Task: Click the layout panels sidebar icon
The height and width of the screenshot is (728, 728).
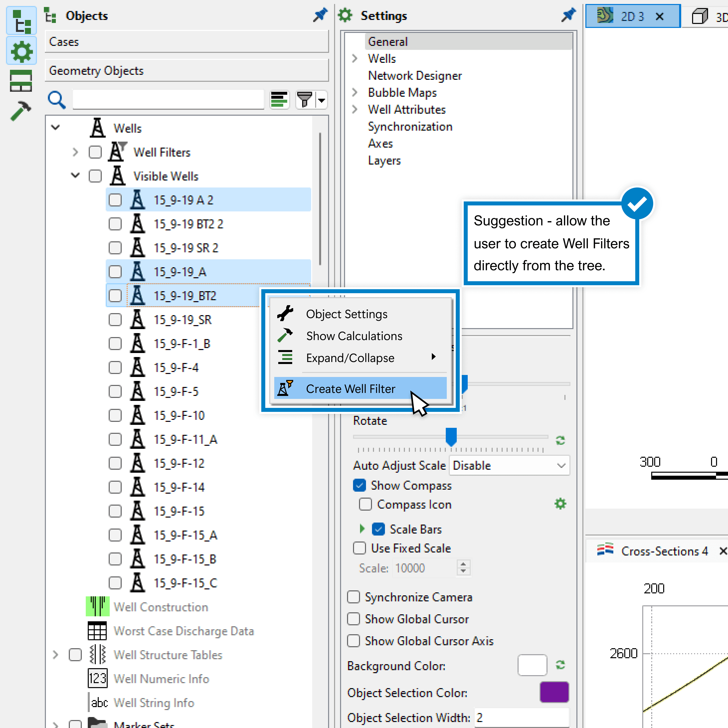Action: [21, 81]
